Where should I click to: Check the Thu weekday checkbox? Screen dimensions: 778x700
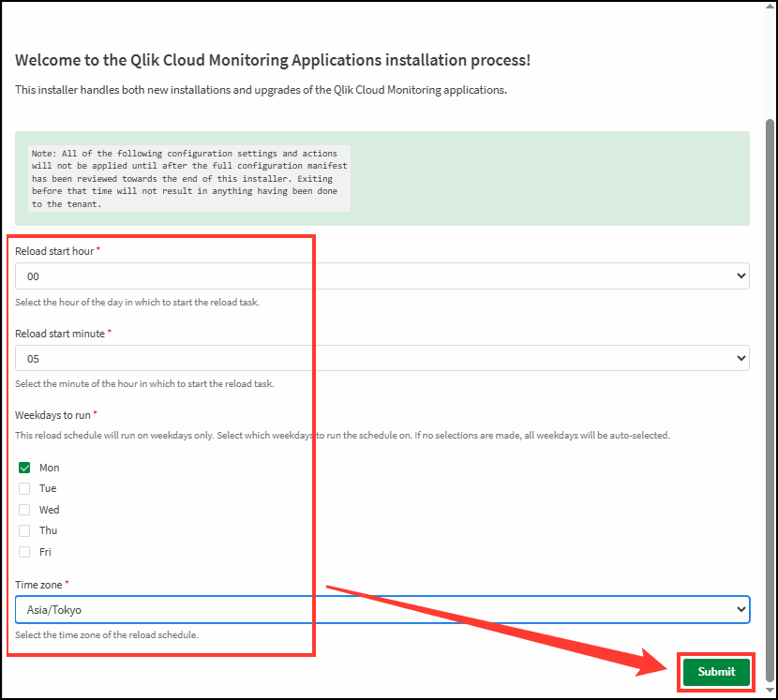tap(25, 530)
